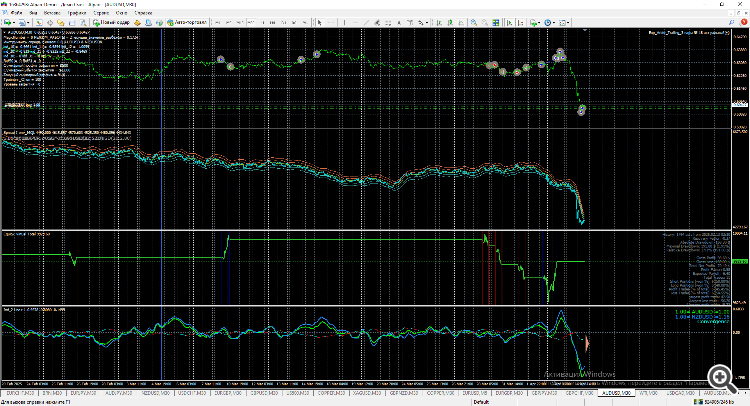Expand the arrows tool dropdown arrow
Image resolution: width=750 pixels, height=406 pixels.
click(427, 22)
